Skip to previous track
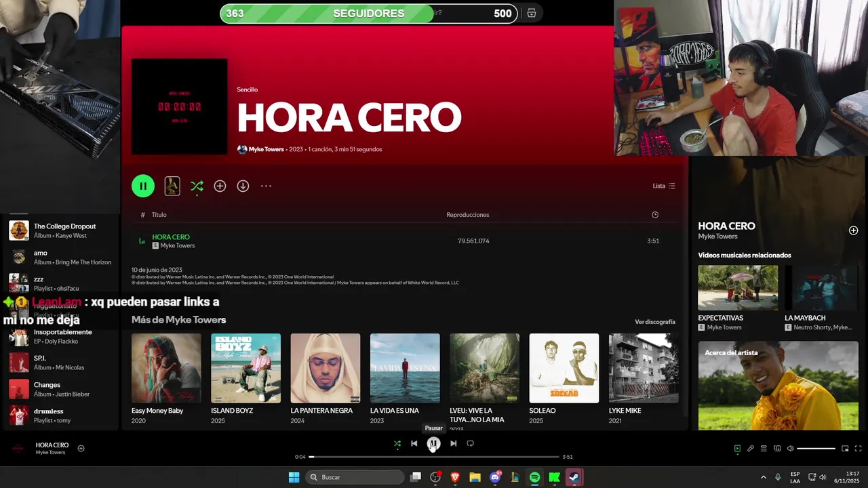The image size is (868, 488). click(414, 443)
